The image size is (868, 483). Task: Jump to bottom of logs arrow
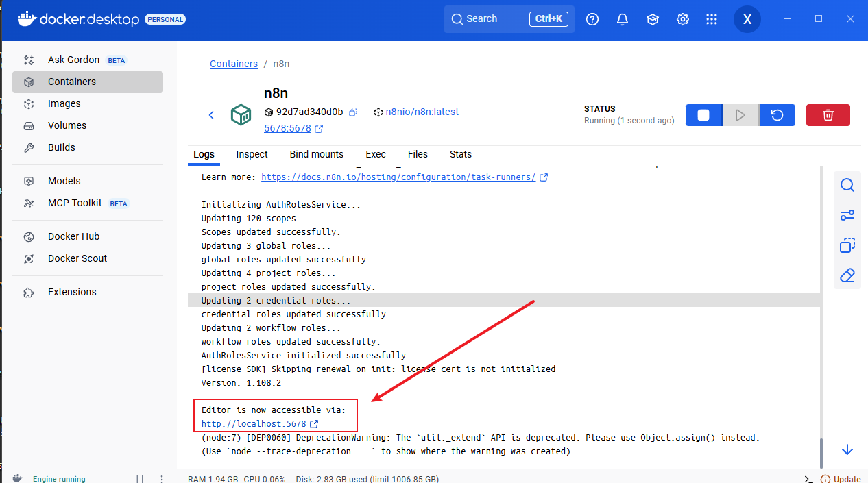coord(847,449)
